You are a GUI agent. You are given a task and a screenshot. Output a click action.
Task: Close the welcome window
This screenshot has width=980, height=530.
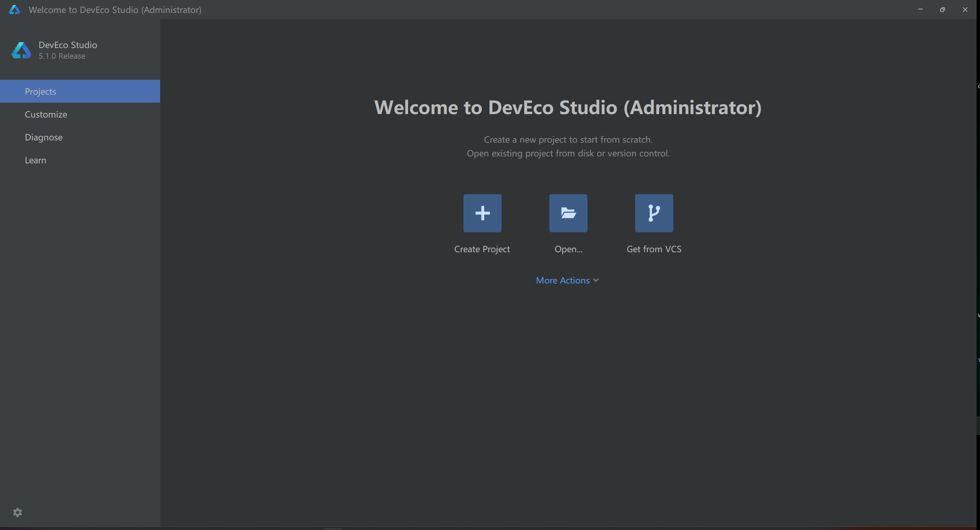965,10
